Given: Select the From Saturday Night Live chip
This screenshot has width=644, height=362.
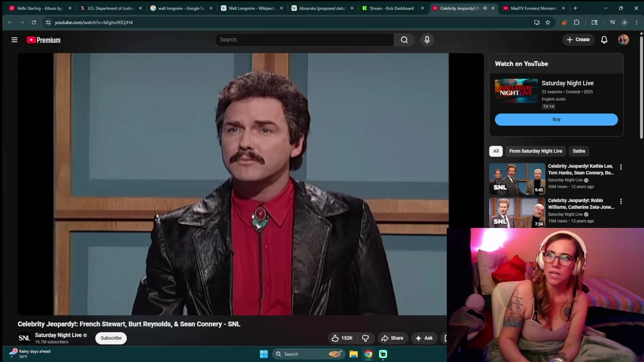Looking at the screenshot, I should tap(535, 151).
